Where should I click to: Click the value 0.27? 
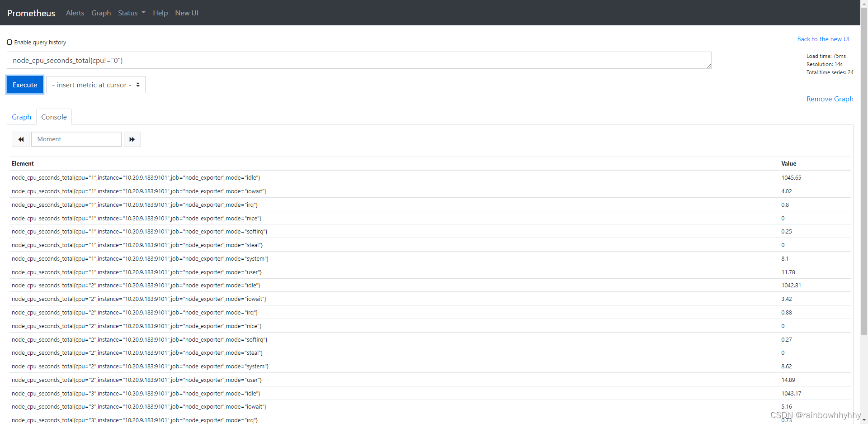[x=787, y=339]
